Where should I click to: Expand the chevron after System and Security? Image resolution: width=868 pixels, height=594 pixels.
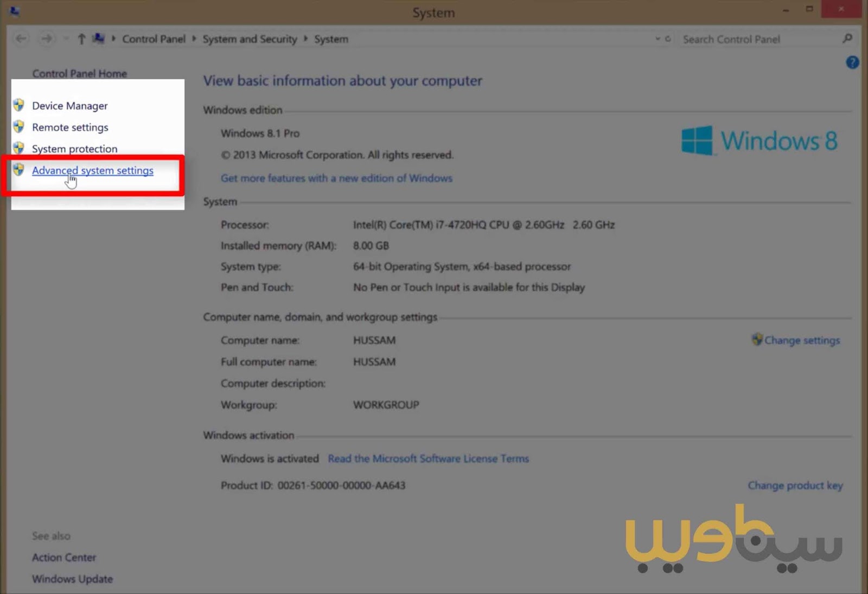[305, 39]
